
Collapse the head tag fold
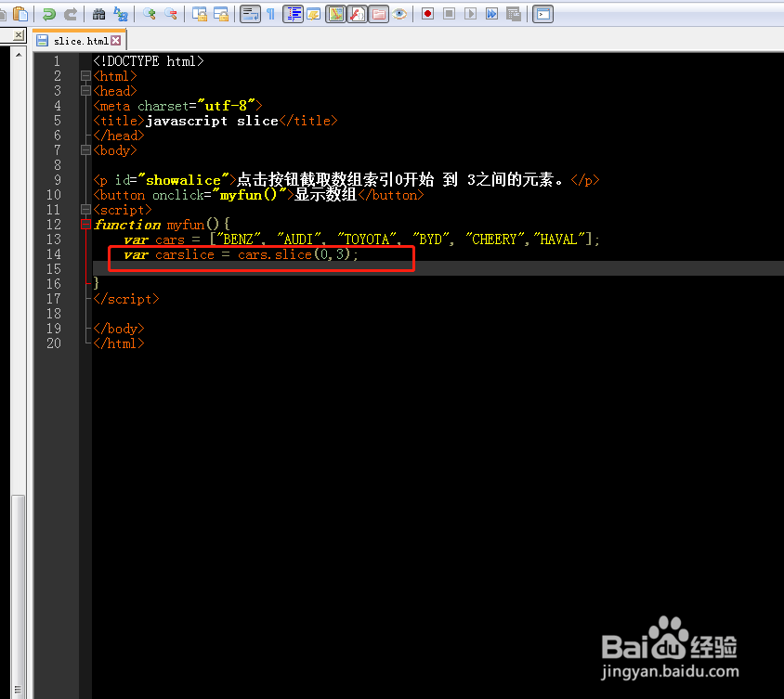[85, 91]
